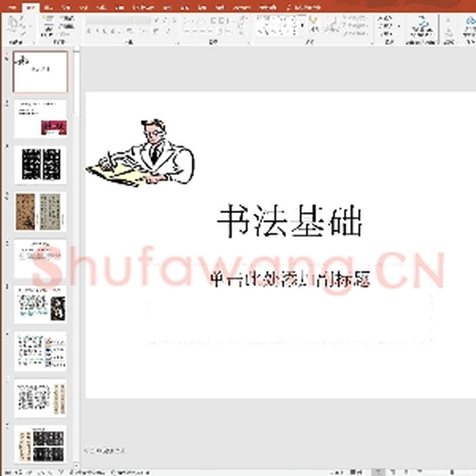Select slide 4 thumbnail with brown scrolls
This screenshot has width=476, height=476.
click(x=40, y=211)
